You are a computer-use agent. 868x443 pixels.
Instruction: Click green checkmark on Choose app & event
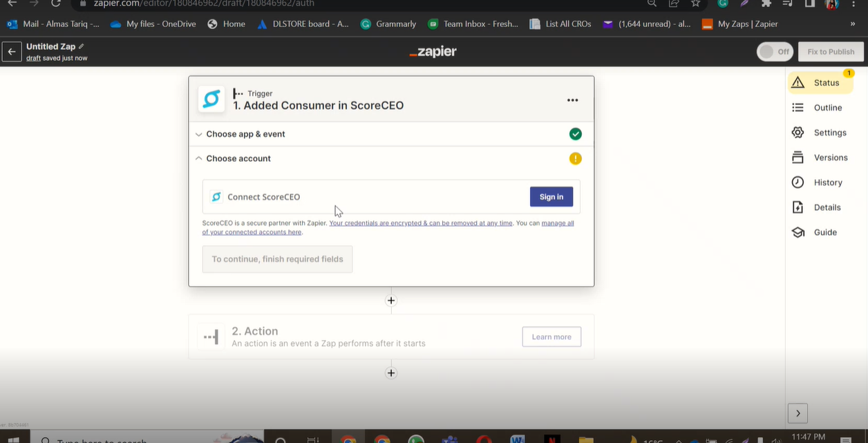click(x=575, y=134)
